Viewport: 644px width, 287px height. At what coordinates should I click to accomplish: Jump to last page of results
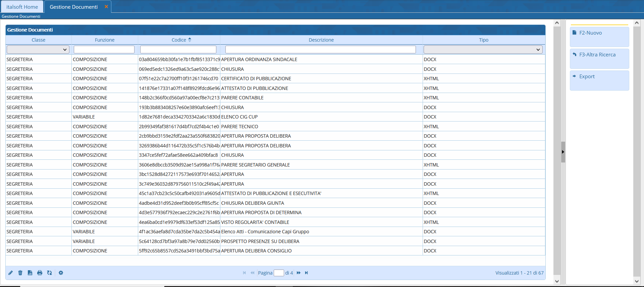coord(306,273)
